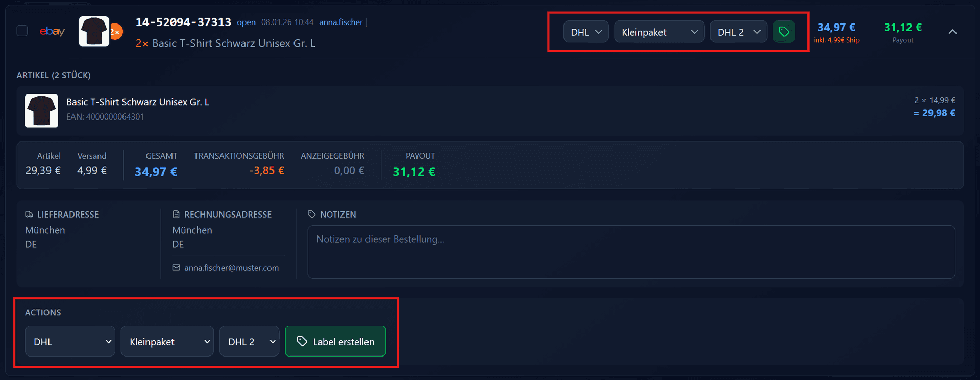Click the green label tag icon button
The height and width of the screenshot is (380, 980).
784,32
